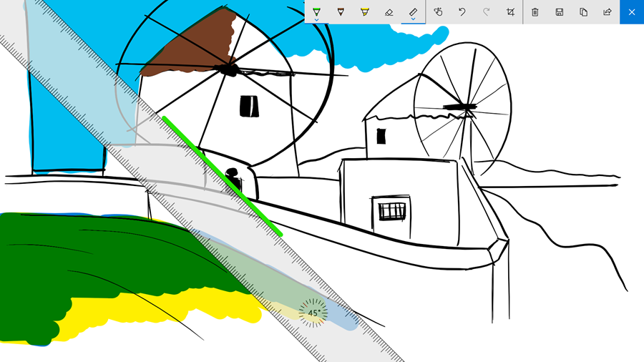Select the yellow highlighter tool
This screenshot has width=644, height=362.
coord(365,11)
